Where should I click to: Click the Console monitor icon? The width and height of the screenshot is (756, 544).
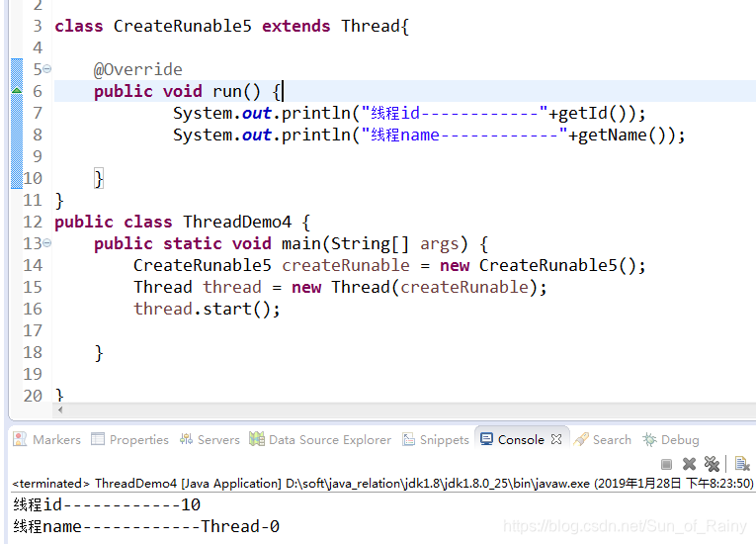(x=486, y=439)
